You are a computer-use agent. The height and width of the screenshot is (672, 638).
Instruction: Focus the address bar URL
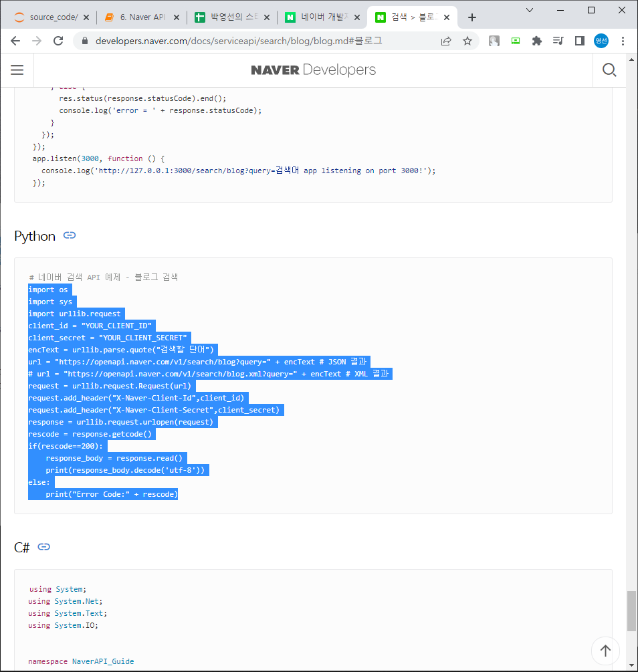(x=239, y=41)
